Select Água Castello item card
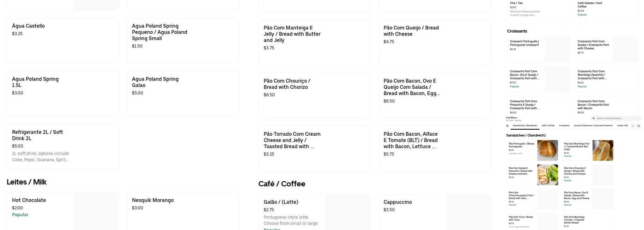Screen dimensions: 644x230 pos(63,40)
